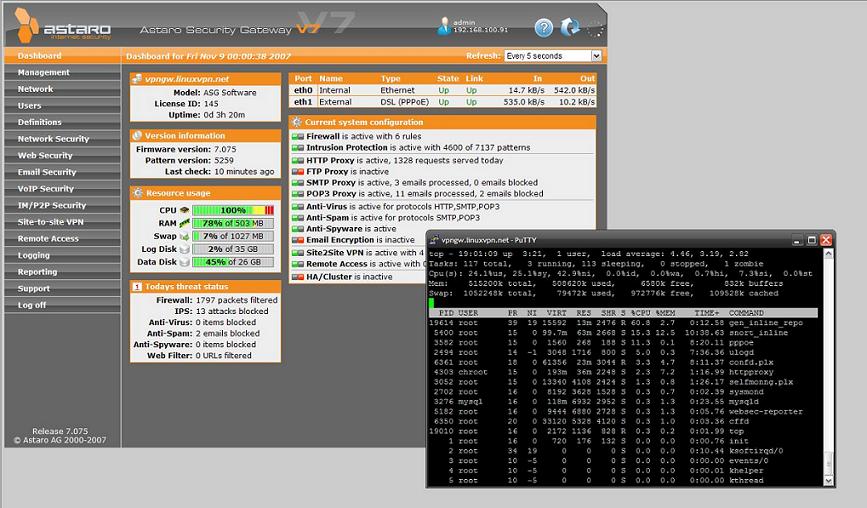867x508 pixels.
Task: Click '1797 packets filtered' Firewall value
Action: (x=237, y=300)
